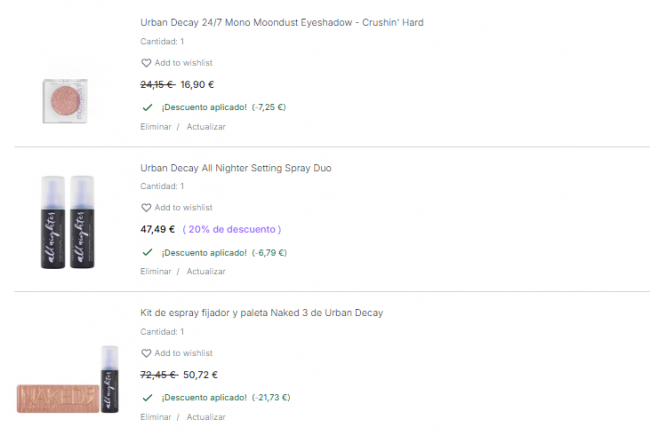Open the All Nighter Setting Spray Duo image
The height and width of the screenshot is (435, 650).
68,222
